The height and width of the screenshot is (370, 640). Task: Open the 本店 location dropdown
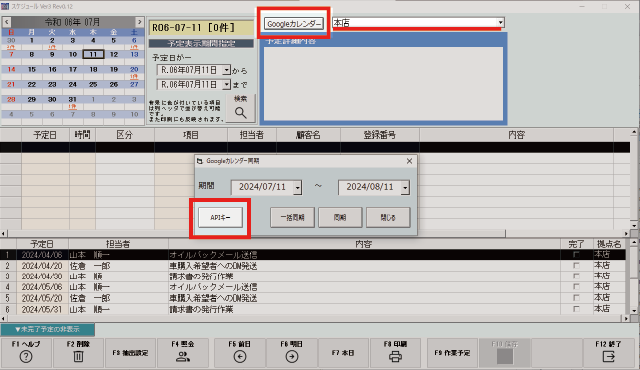click(500, 22)
